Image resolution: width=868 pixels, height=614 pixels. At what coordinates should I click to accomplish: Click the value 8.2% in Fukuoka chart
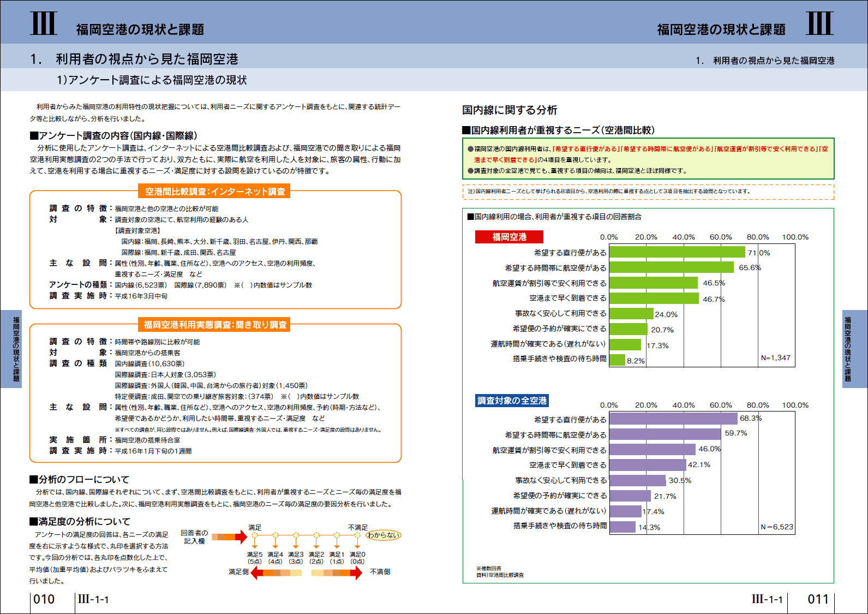[x=636, y=361]
